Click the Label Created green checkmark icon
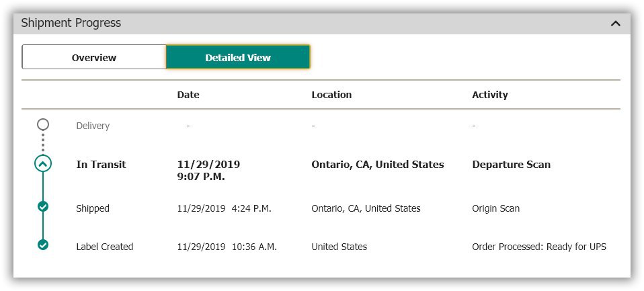This screenshot has width=644, height=291. pyautogui.click(x=43, y=245)
